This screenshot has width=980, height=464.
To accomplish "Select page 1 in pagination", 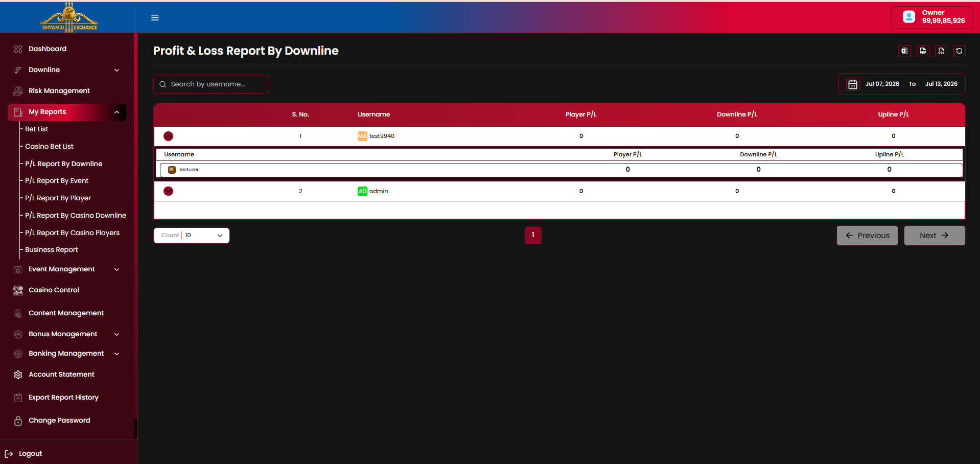I will point(533,236).
